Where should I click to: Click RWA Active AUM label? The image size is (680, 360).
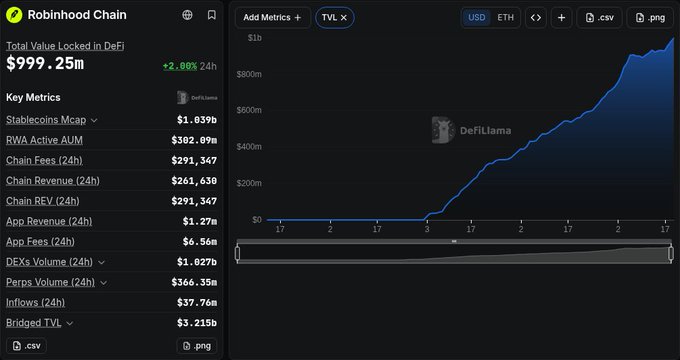pos(44,140)
